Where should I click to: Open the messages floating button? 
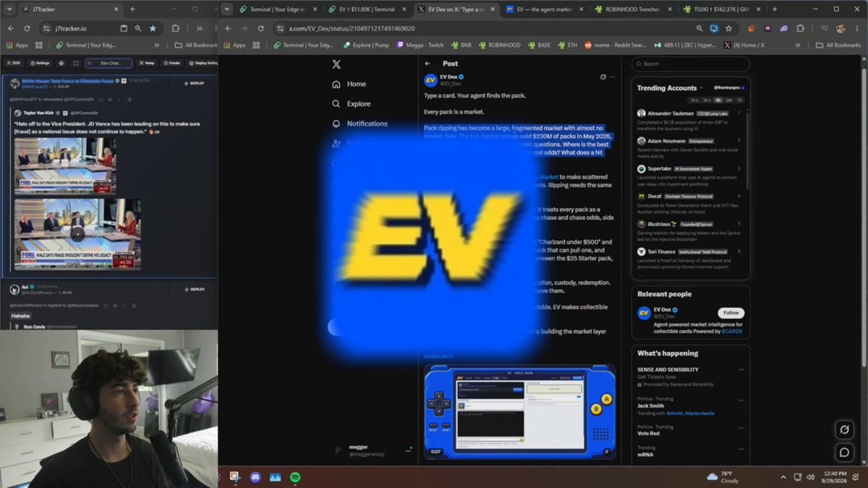coord(843,453)
